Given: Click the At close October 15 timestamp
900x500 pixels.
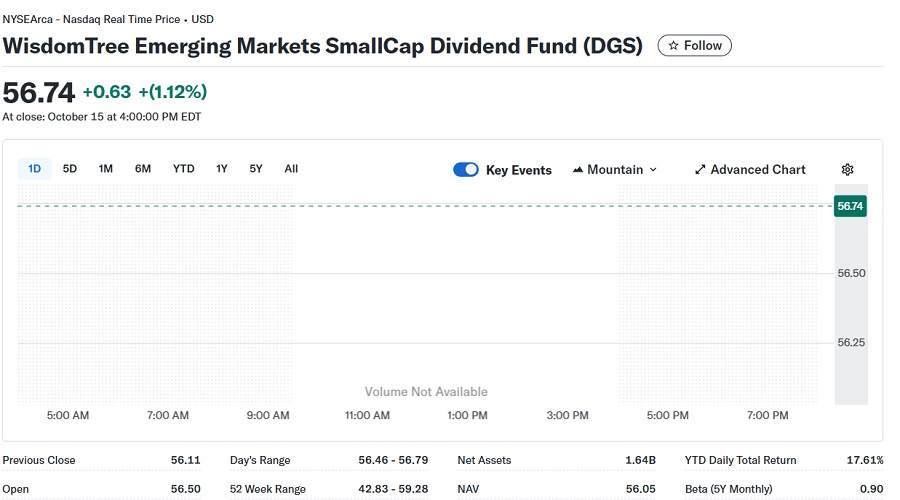Looking at the screenshot, I should (102, 117).
